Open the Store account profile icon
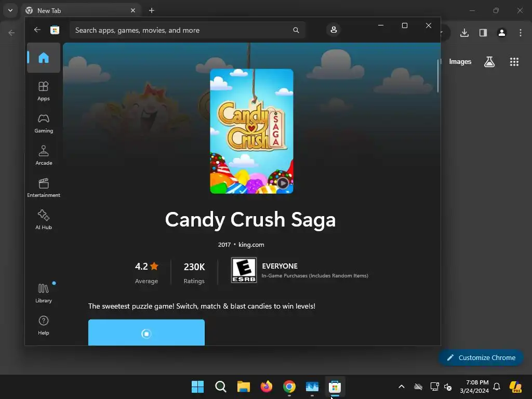The height and width of the screenshot is (399, 532). click(x=334, y=30)
